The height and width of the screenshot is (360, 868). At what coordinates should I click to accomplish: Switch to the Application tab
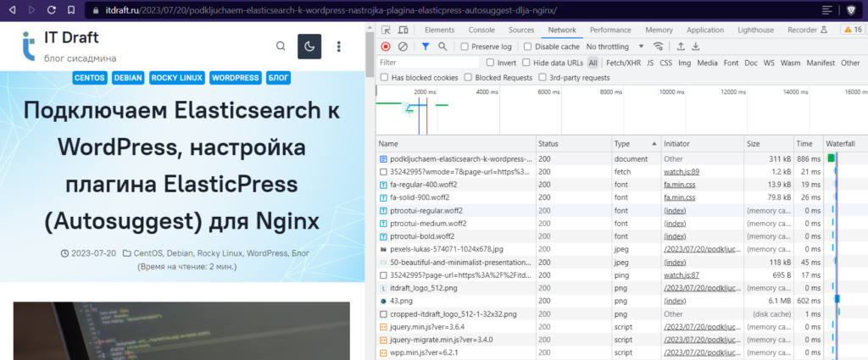click(x=704, y=30)
